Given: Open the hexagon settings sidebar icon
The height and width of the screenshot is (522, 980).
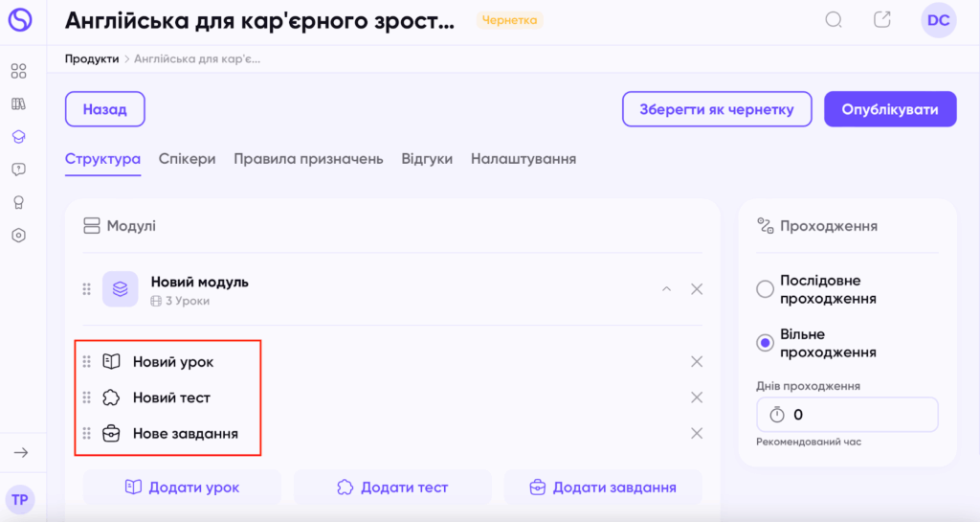Looking at the screenshot, I should click(x=19, y=236).
